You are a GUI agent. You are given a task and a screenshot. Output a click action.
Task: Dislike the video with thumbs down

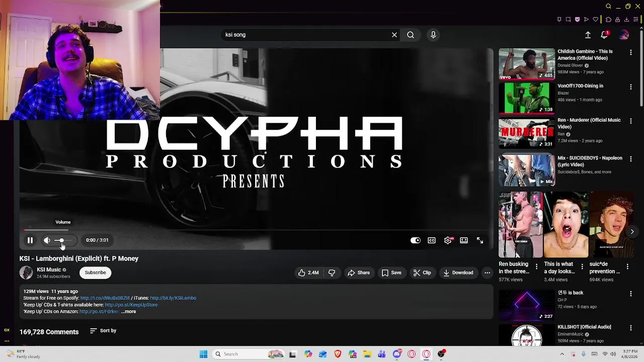[332, 273]
